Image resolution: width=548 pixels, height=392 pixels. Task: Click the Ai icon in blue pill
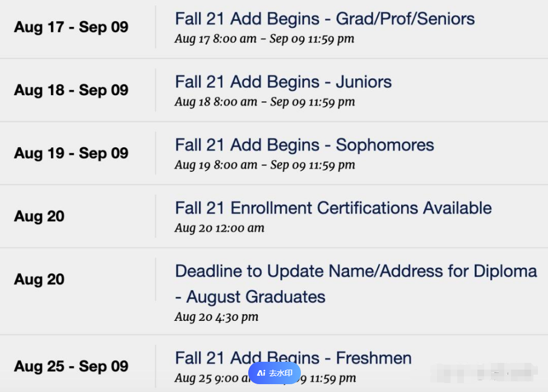coord(262,373)
